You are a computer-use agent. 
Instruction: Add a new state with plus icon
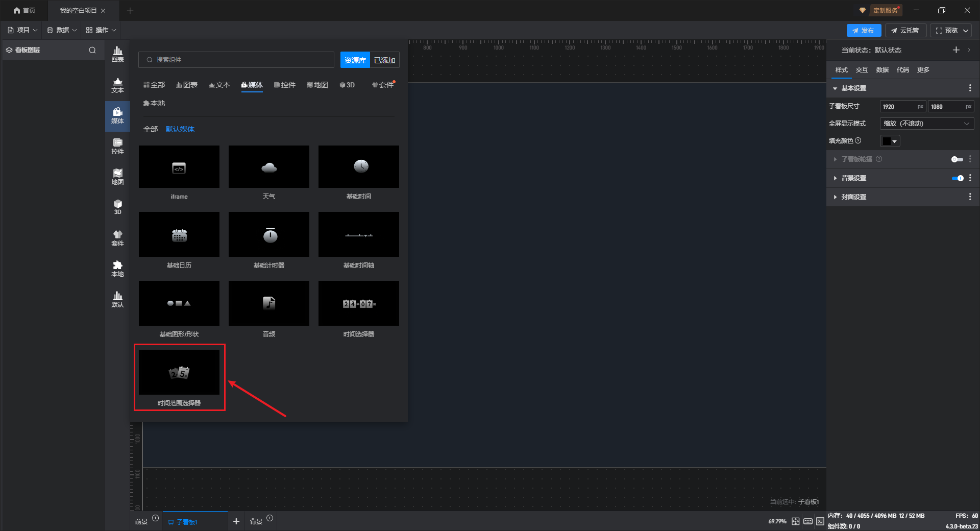click(956, 50)
